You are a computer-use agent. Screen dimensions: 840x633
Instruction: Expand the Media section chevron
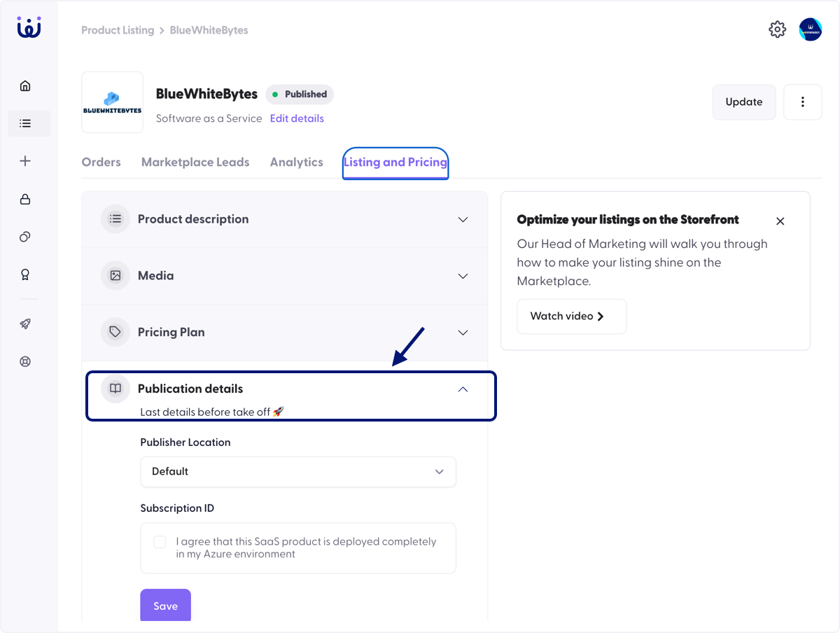463,276
